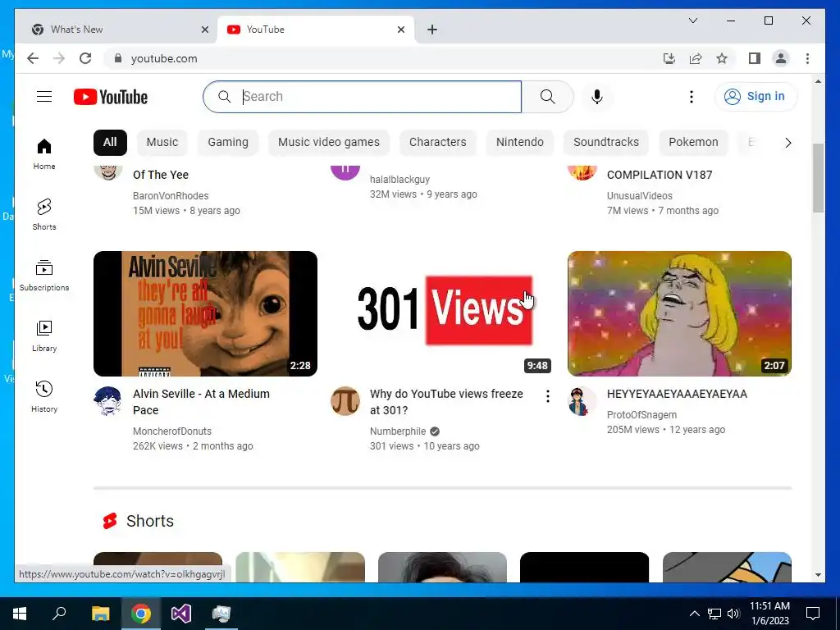Show more filter chips with right arrow

pyautogui.click(x=787, y=143)
